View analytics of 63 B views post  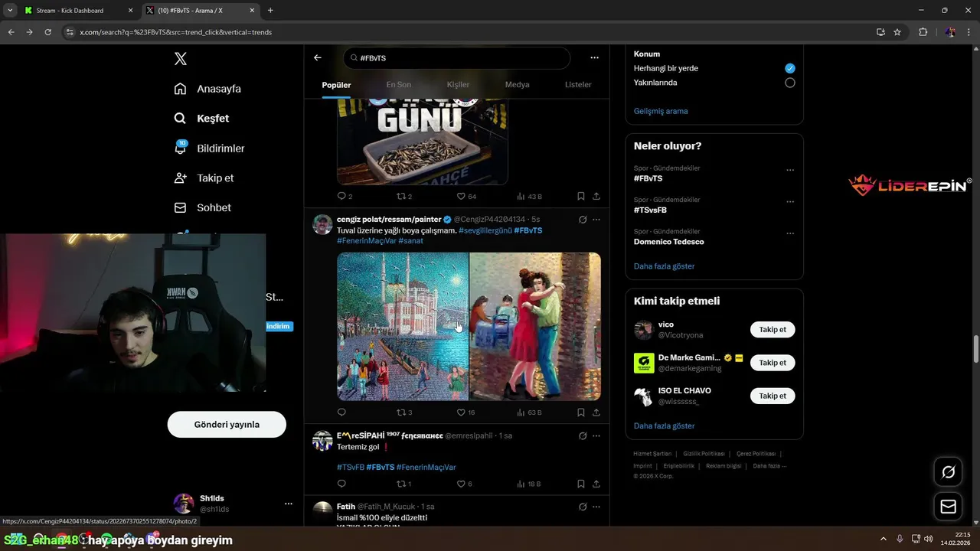(x=529, y=412)
